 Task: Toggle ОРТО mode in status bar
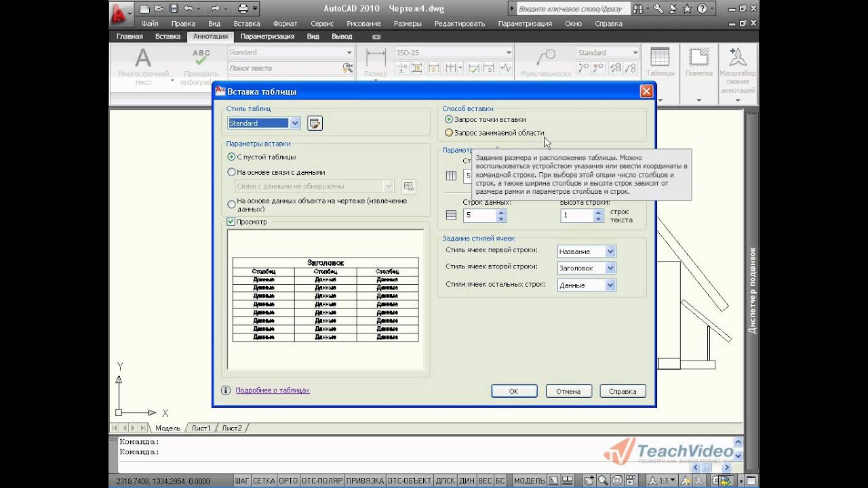point(288,481)
